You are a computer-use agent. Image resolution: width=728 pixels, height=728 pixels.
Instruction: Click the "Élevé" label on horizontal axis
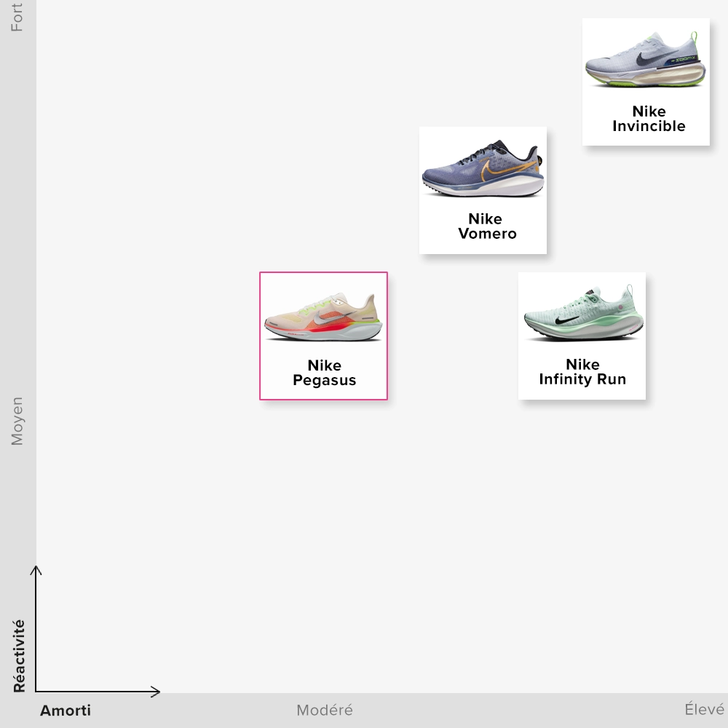(x=704, y=710)
